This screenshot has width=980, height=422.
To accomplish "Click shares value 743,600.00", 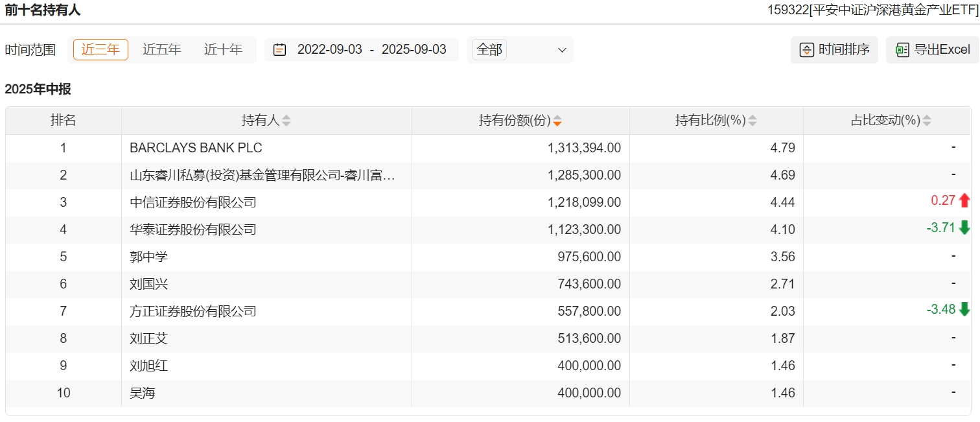I will point(589,284).
